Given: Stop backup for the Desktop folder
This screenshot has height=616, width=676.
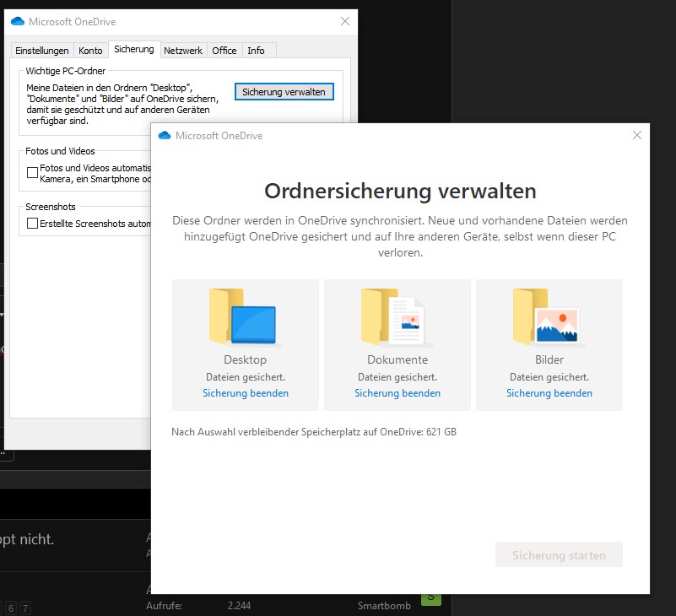Looking at the screenshot, I should (x=246, y=393).
